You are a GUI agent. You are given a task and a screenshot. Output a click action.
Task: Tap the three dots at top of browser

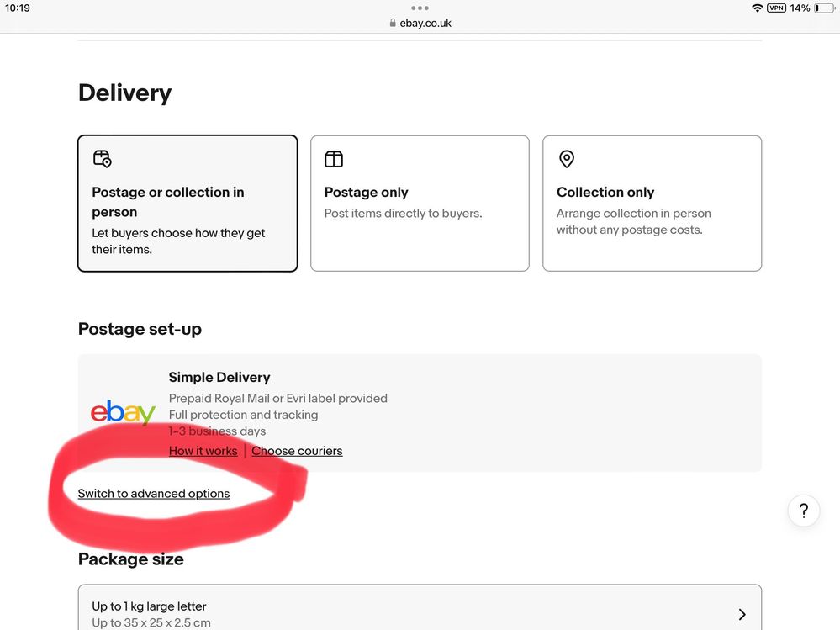point(420,8)
